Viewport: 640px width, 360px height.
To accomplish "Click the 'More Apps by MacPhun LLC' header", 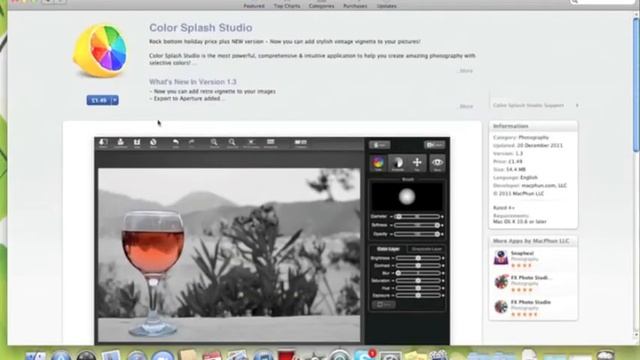I will pos(531,241).
